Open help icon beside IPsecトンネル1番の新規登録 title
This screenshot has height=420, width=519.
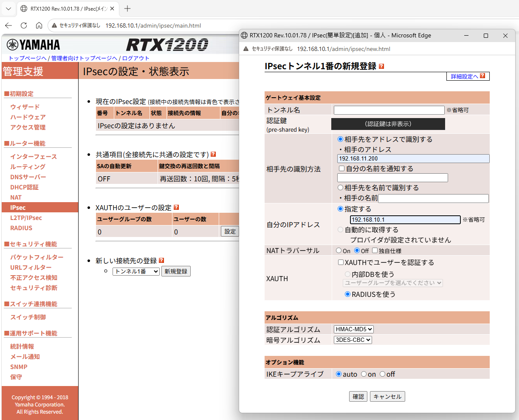(381, 66)
